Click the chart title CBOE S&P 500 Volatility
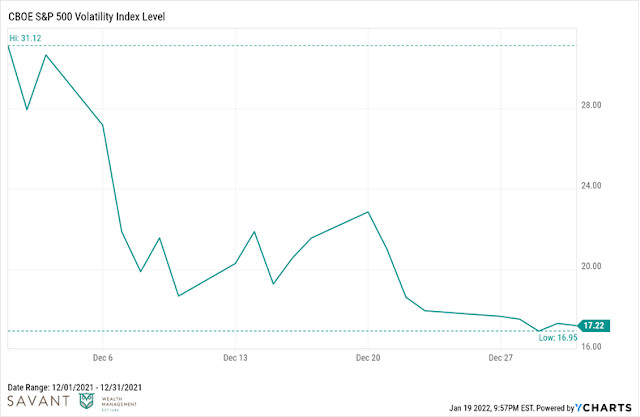This screenshot has width=640, height=417. click(87, 17)
